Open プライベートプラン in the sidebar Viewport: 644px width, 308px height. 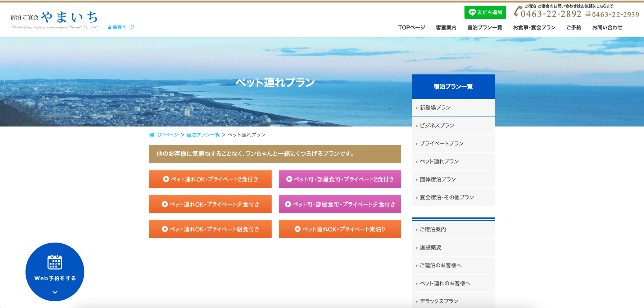[x=453, y=143]
